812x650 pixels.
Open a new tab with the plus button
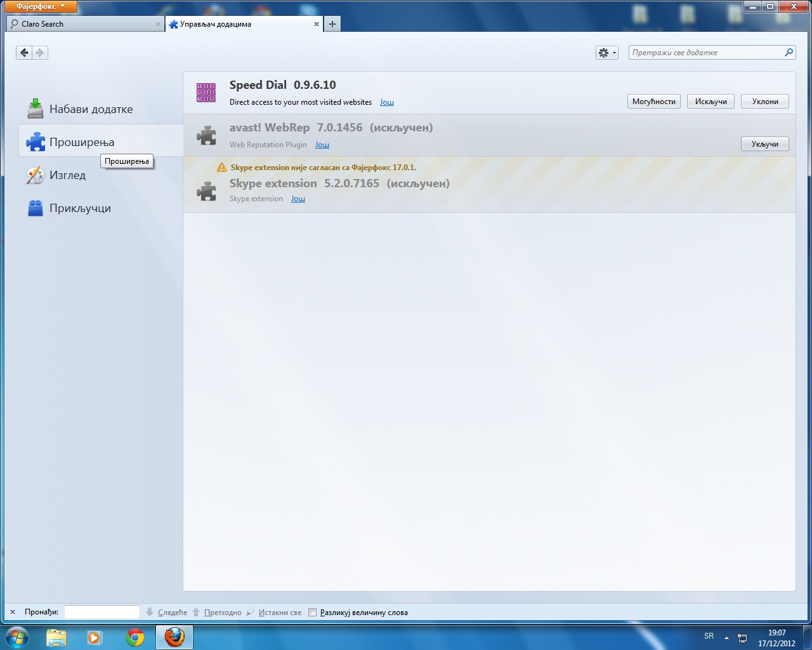(332, 24)
